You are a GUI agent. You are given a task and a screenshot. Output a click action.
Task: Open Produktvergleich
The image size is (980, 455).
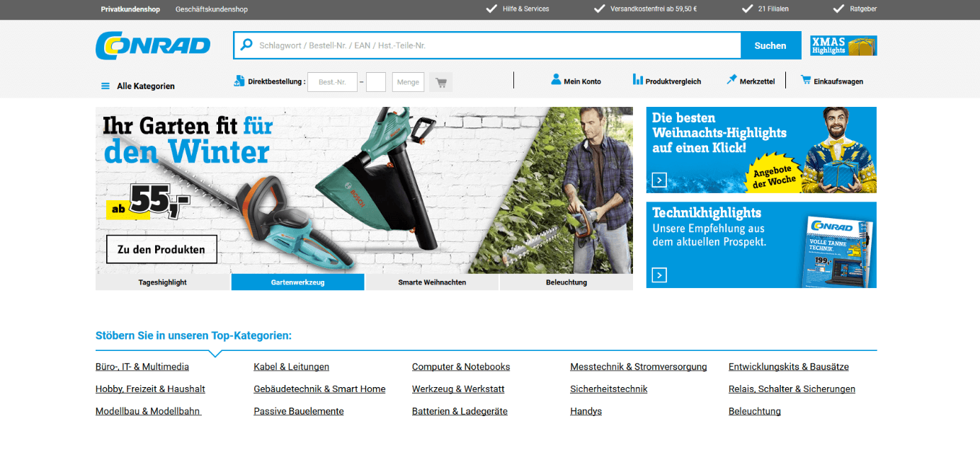[x=673, y=81]
